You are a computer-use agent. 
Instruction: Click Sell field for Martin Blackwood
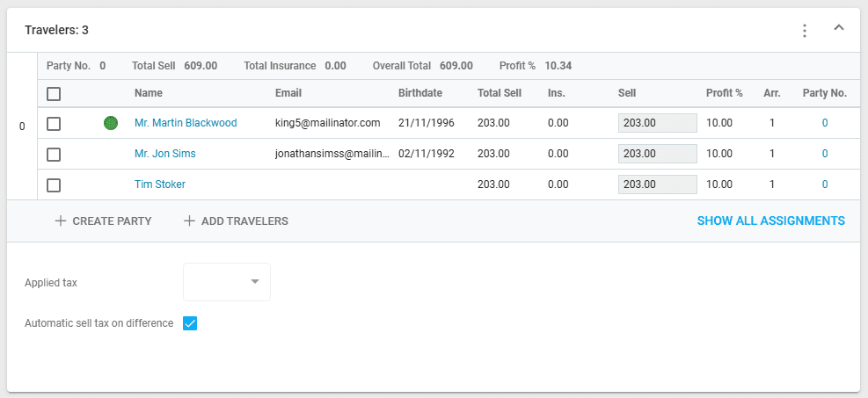coord(658,123)
